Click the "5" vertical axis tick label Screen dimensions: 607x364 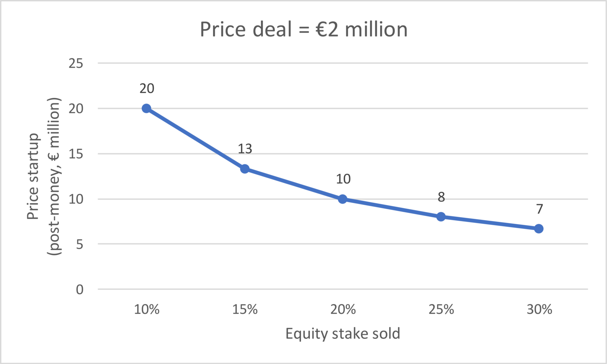[x=79, y=245]
